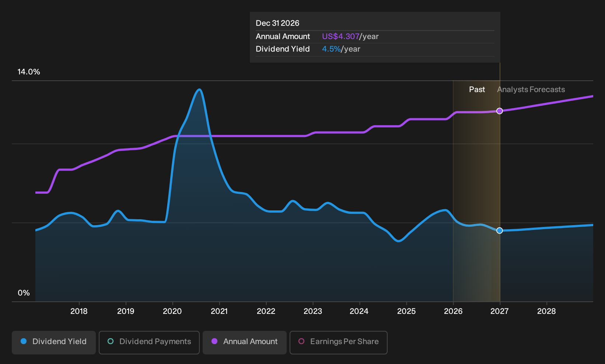Click the 2026 x-axis label
The height and width of the screenshot is (364, 605).
coord(453,311)
